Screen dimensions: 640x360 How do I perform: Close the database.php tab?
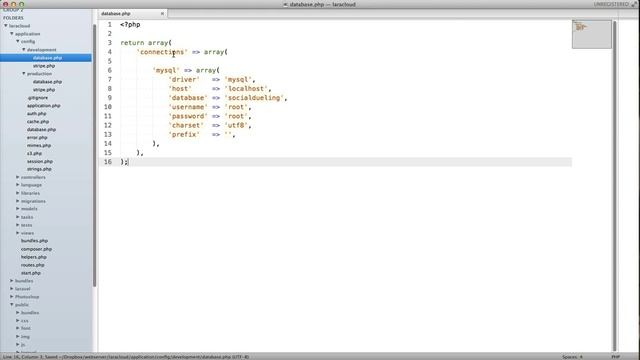[x=162, y=13]
